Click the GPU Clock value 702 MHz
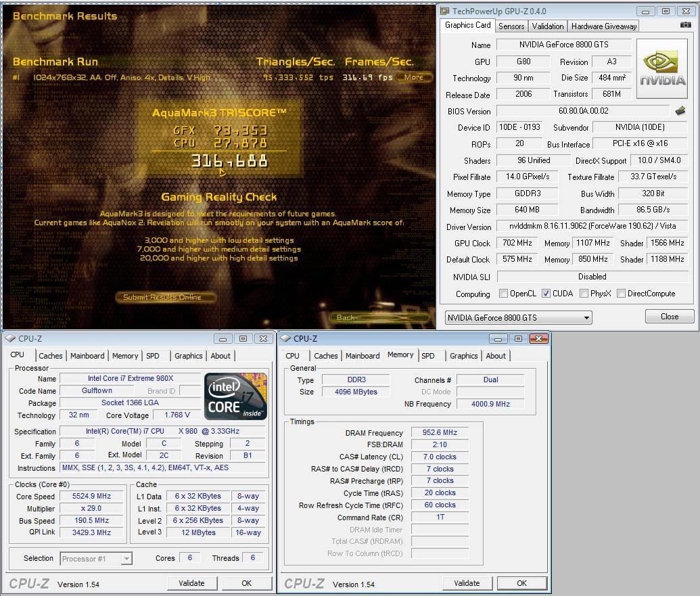 coord(517,243)
